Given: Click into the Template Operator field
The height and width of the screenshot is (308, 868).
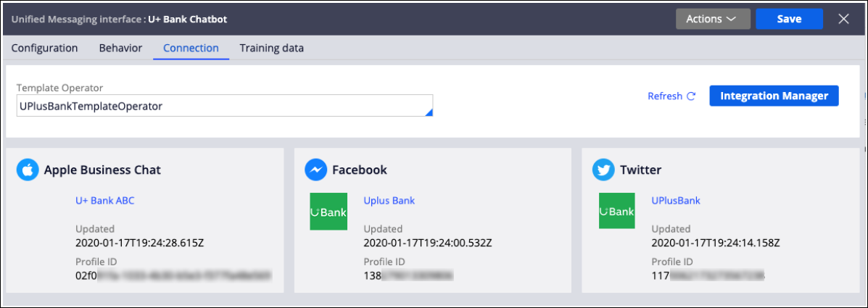Looking at the screenshot, I should 218,106.
